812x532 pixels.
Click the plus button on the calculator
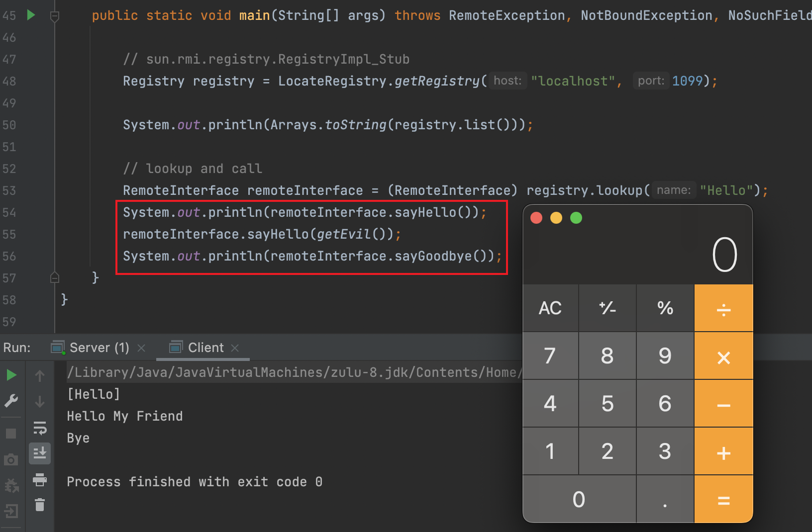[x=723, y=451]
